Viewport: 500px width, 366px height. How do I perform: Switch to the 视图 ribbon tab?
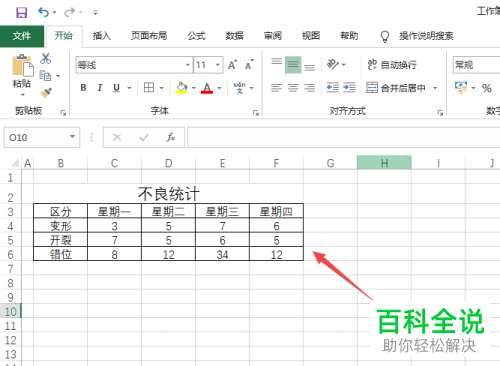(x=311, y=36)
